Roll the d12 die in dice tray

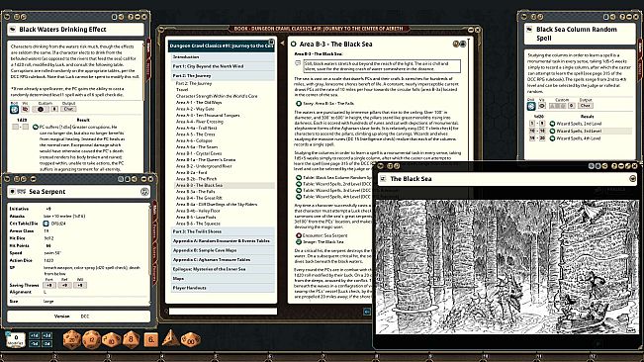[x=91, y=340]
